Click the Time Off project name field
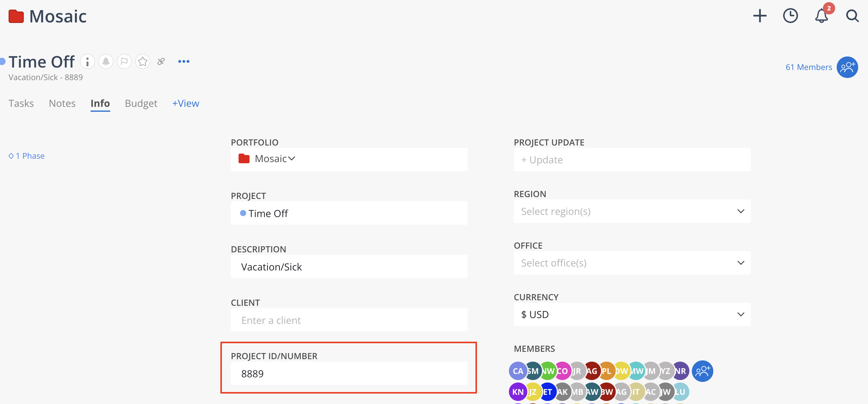This screenshot has height=404, width=868. pos(349,213)
